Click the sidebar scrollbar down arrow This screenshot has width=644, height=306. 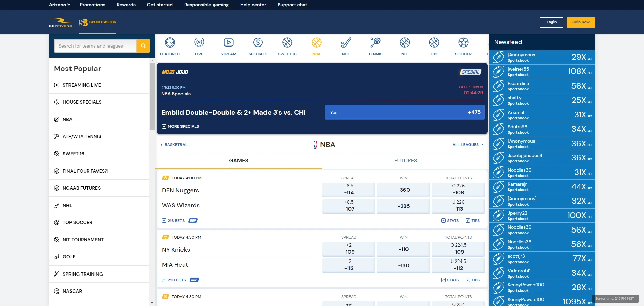coord(152,303)
